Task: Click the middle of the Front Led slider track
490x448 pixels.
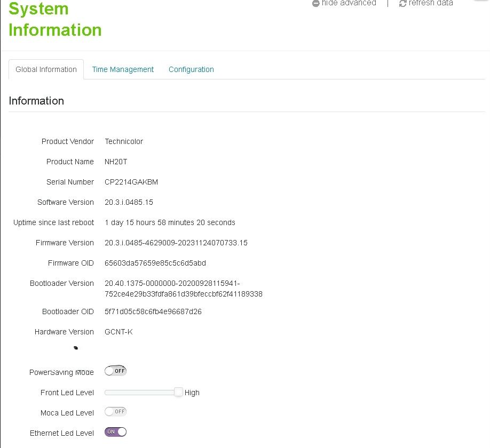Action: pos(141,392)
